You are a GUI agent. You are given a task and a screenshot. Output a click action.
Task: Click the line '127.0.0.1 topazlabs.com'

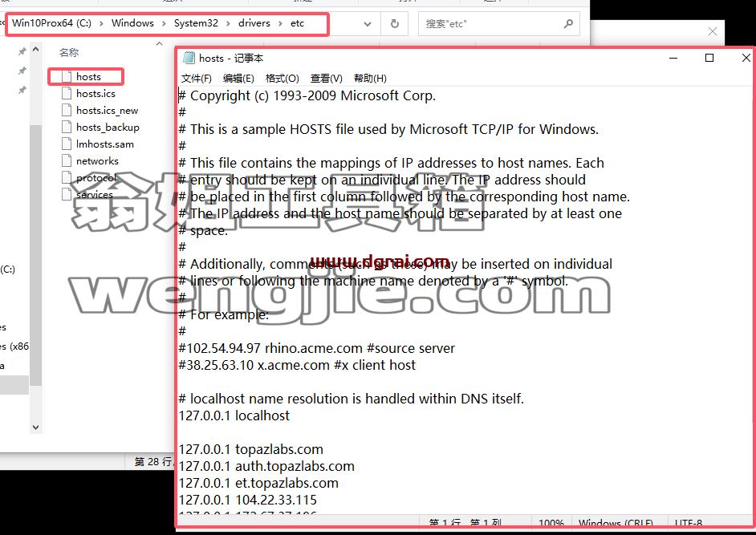point(250,449)
